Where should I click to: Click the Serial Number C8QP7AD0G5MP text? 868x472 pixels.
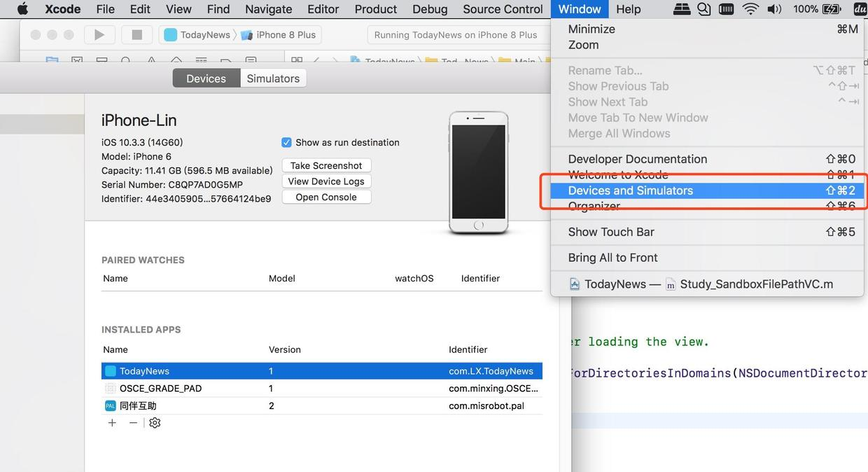tap(172, 185)
